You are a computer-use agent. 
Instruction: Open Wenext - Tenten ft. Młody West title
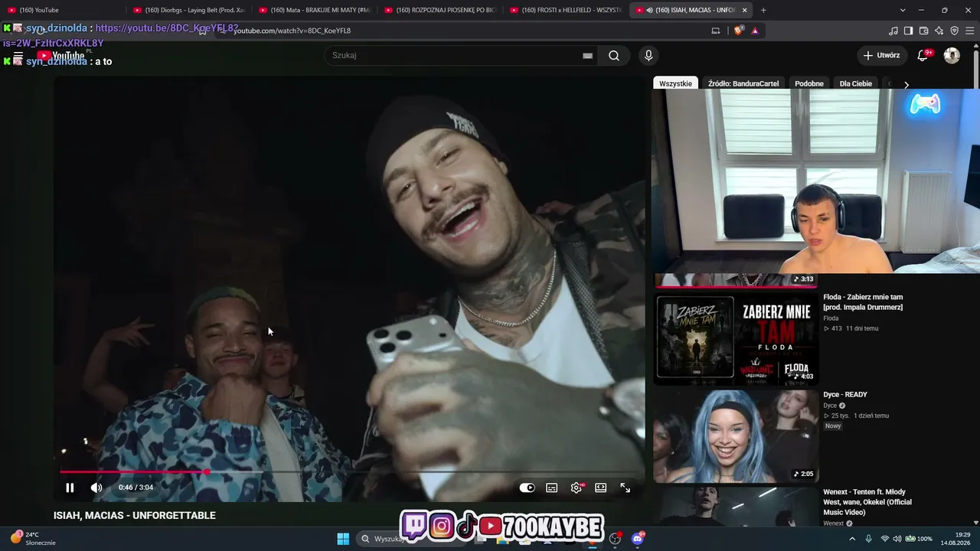[867, 502]
